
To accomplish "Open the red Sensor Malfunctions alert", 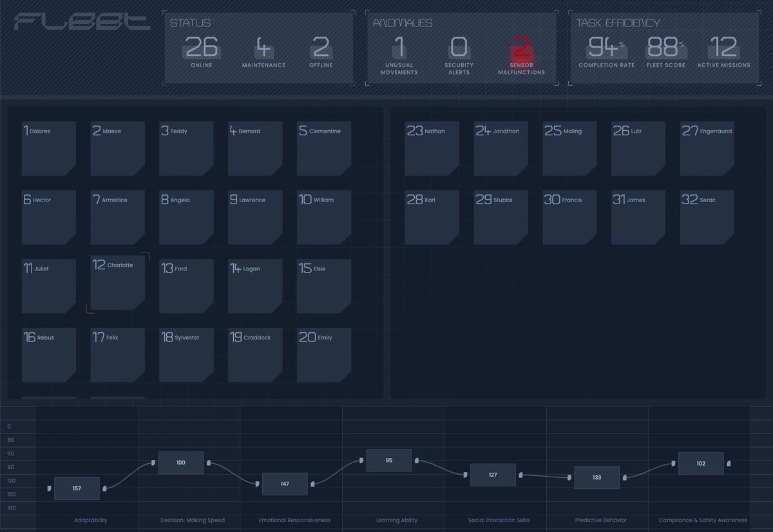I will pos(521,55).
